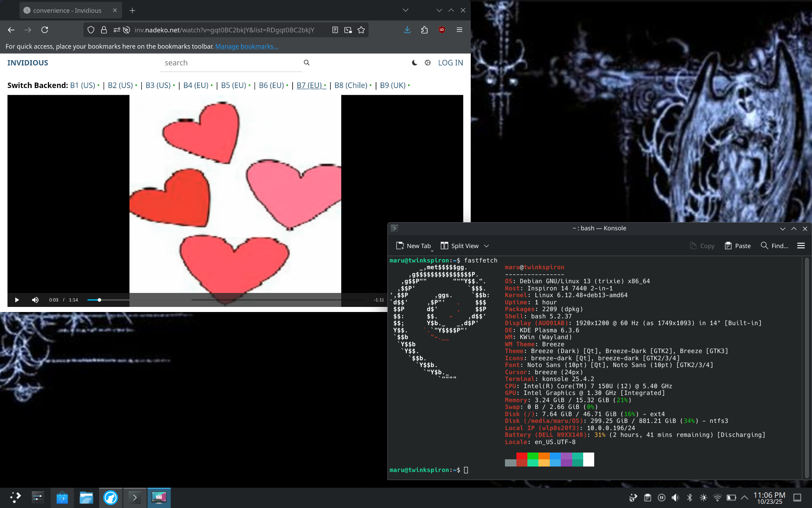Open the KDE application launcher
This screenshot has height=508, width=812.
tap(15, 498)
